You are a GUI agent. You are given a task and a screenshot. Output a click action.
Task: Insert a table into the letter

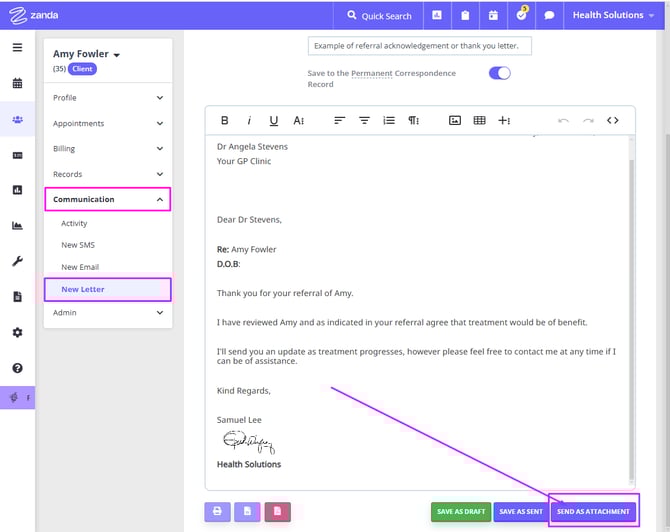click(x=480, y=120)
